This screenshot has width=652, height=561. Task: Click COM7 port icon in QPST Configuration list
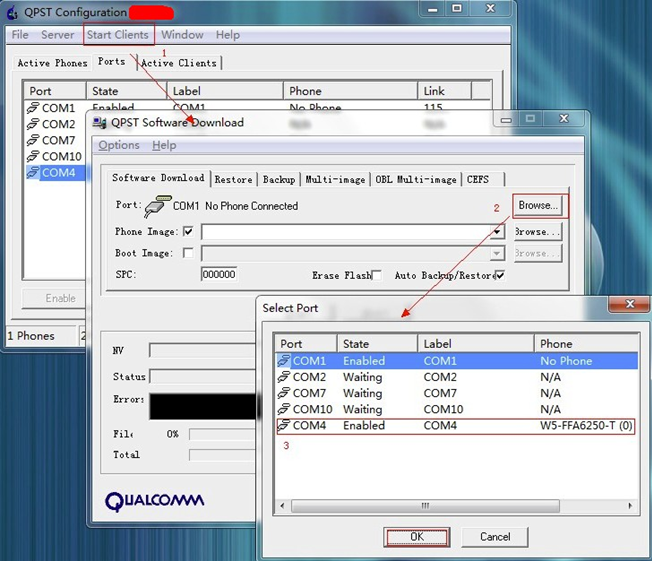pyautogui.click(x=33, y=141)
